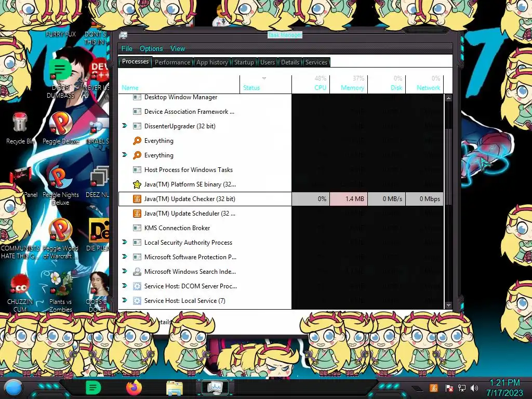Click the 1.4 MB memory cell
Screen dimensions: 532x399
[349, 199]
